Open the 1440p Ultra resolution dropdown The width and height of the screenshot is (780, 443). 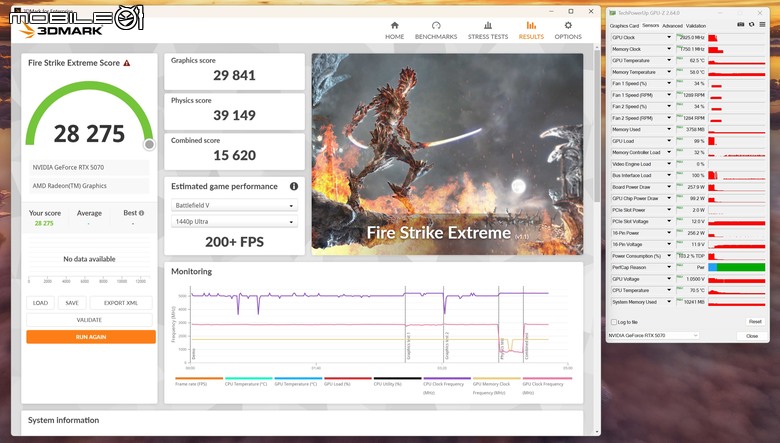(x=234, y=222)
